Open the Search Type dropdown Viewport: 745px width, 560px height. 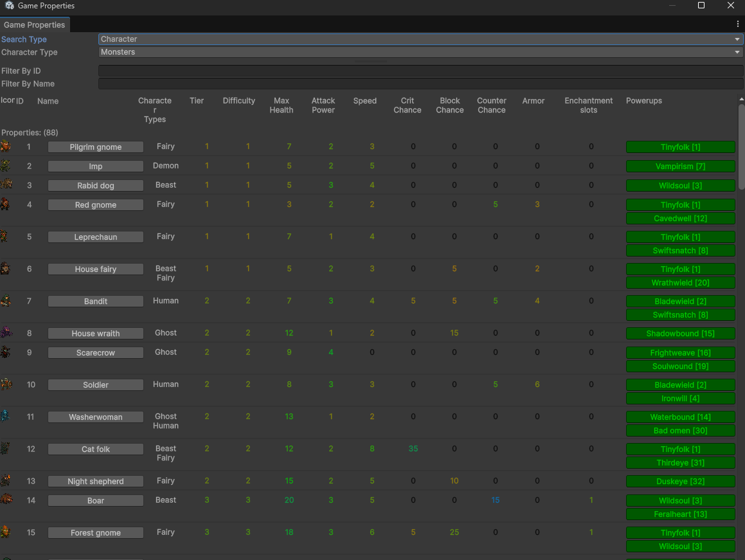tap(420, 39)
